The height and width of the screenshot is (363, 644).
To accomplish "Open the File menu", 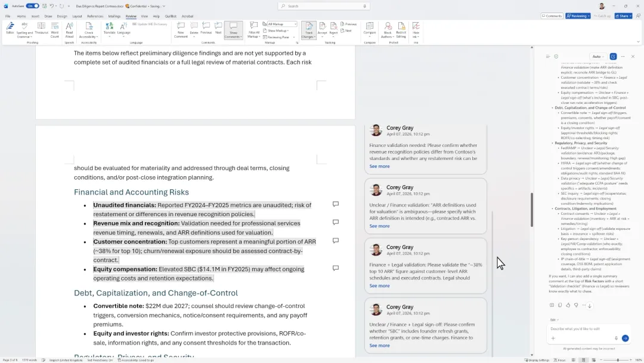I will click(8, 17).
